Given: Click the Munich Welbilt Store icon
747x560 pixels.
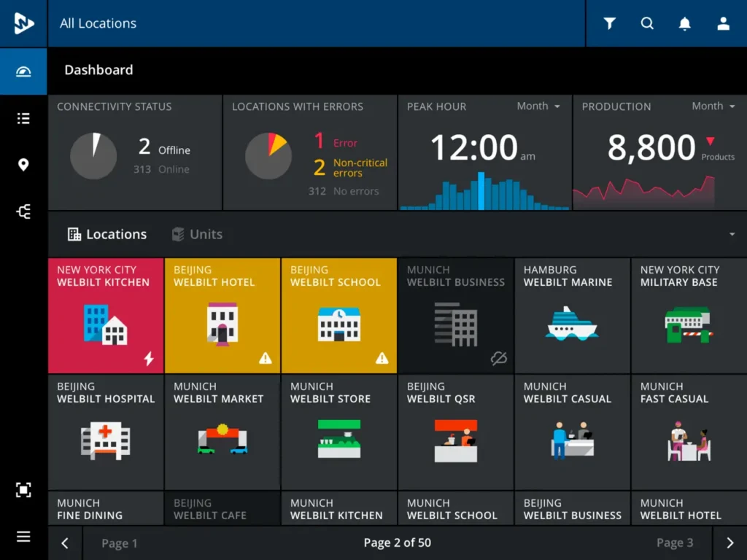Looking at the screenshot, I should pos(339,438).
